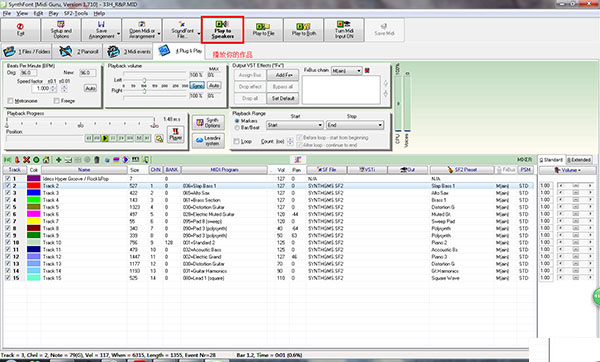Open the View menu
The image size is (600, 362).
click(22, 13)
